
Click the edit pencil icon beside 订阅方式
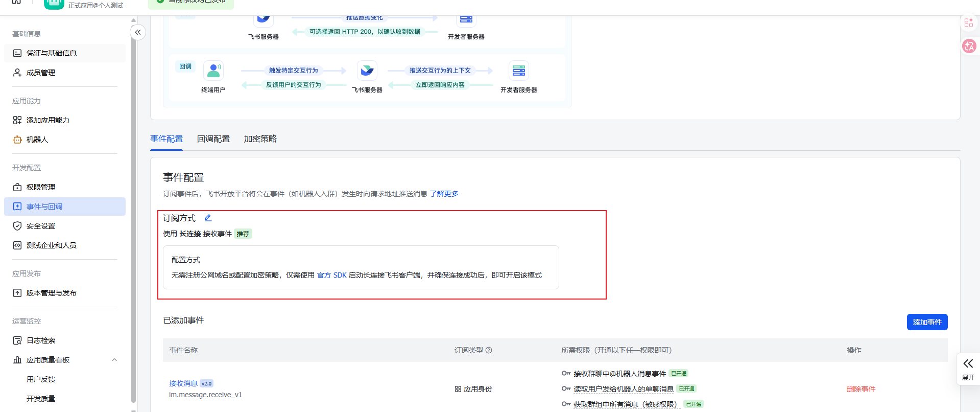(208, 218)
